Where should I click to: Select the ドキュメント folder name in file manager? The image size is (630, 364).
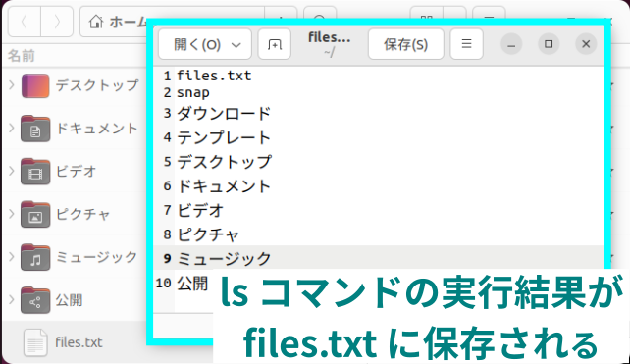coord(97,129)
